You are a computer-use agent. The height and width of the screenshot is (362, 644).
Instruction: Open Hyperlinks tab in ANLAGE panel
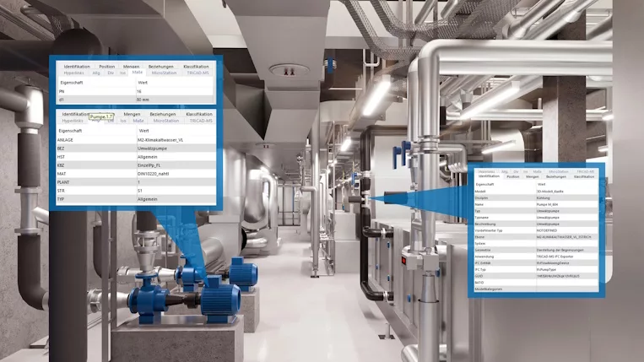[x=73, y=121]
